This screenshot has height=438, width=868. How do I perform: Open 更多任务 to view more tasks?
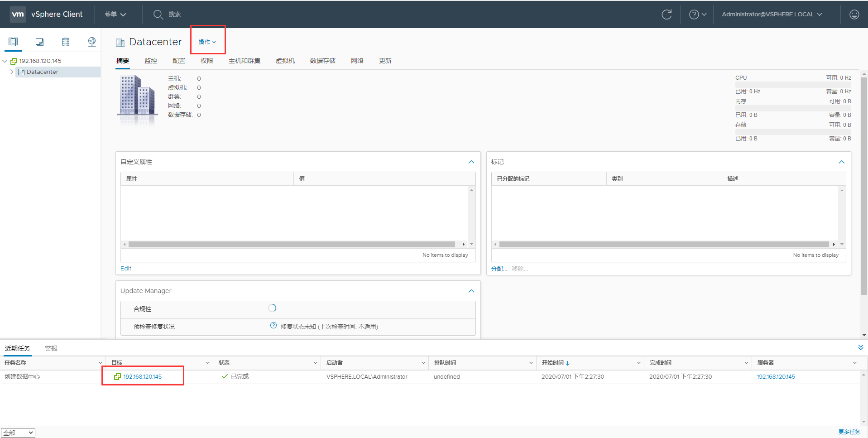click(x=849, y=432)
